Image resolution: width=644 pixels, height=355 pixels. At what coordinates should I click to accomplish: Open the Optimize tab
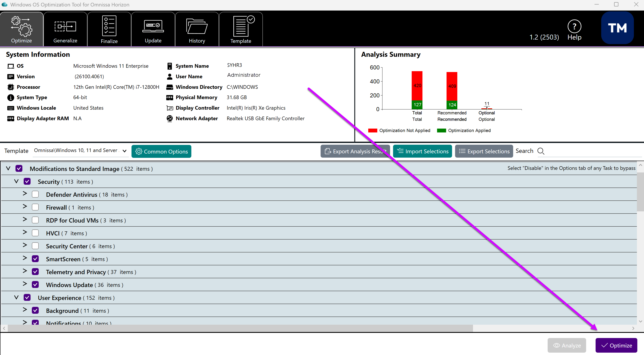pyautogui.click(x=22, y=29)
